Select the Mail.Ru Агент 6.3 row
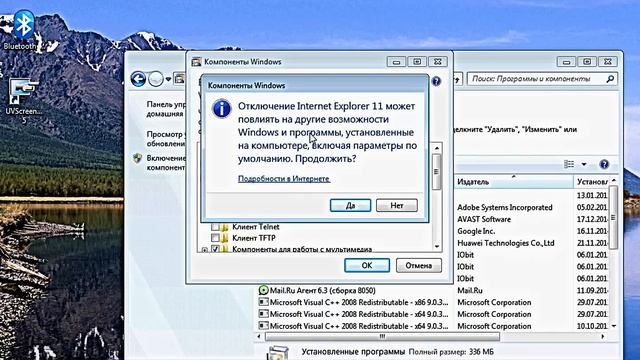The image size is (640, 360). 433,290
